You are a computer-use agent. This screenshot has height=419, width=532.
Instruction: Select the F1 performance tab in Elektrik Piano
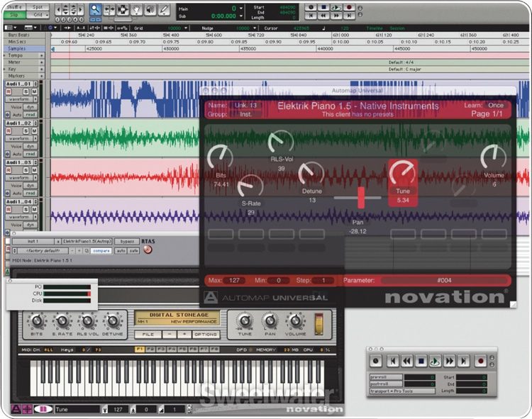pos(139,350)
